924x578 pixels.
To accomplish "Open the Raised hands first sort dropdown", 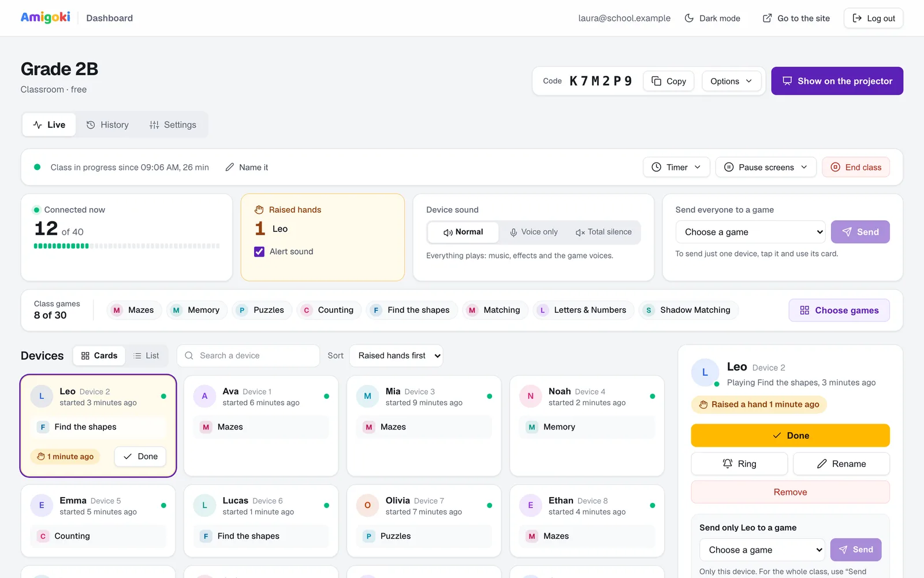I will [x=396, y=355].
